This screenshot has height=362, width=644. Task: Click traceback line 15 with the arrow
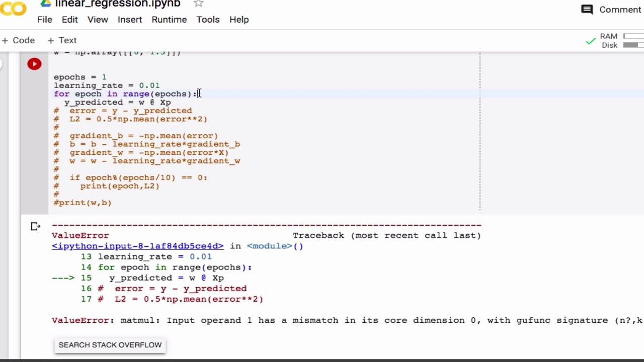138,278
